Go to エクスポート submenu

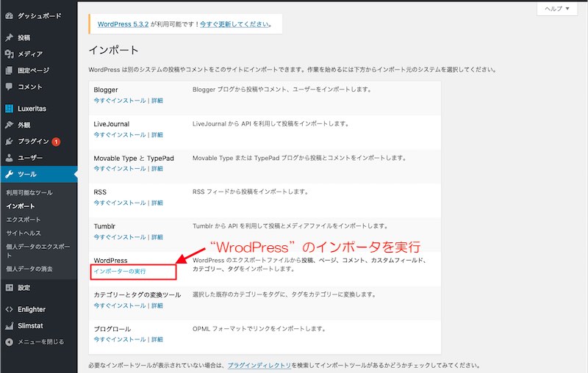pos(24,220)
